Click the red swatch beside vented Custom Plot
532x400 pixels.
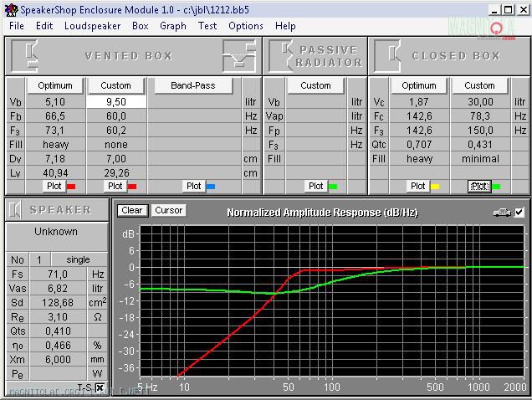132,187
